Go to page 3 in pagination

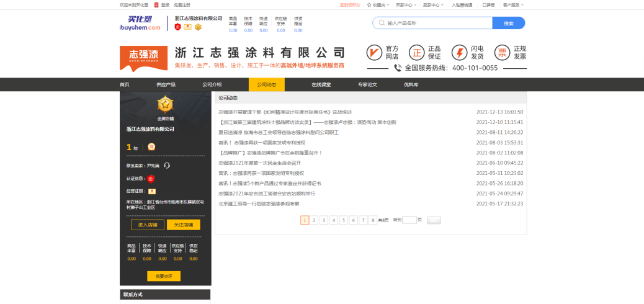(324, 220)
